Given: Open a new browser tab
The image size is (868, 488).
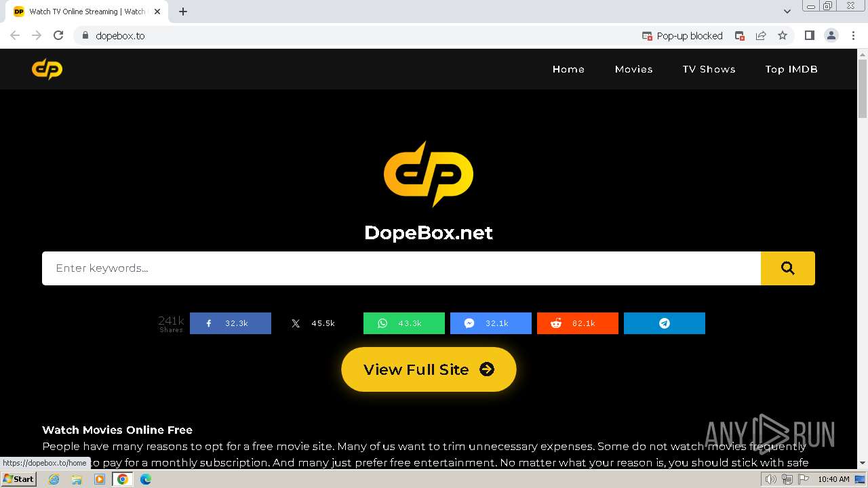Looking at the screenshot, I should click(x=183, y=12).
